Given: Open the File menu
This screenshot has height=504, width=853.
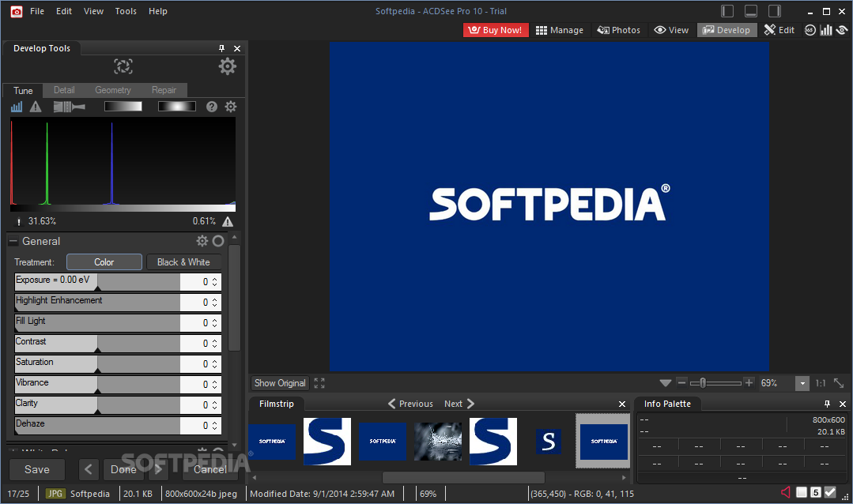Looking at the screenshot, I should [37, 11].
